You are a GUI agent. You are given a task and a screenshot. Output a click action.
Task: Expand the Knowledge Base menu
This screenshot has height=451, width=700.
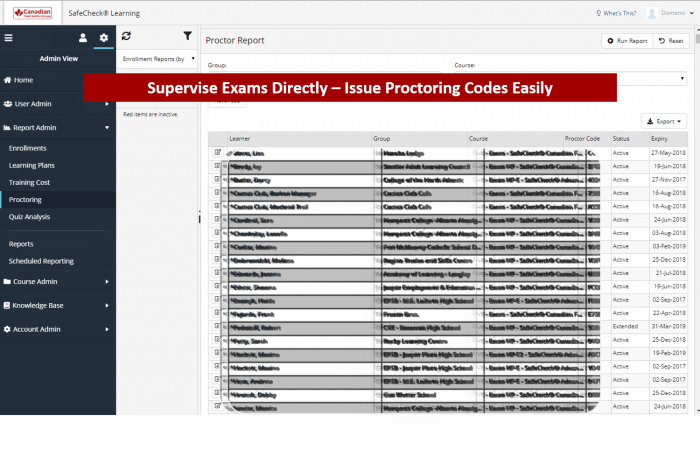pyautogui.click(x=58, y=305)
